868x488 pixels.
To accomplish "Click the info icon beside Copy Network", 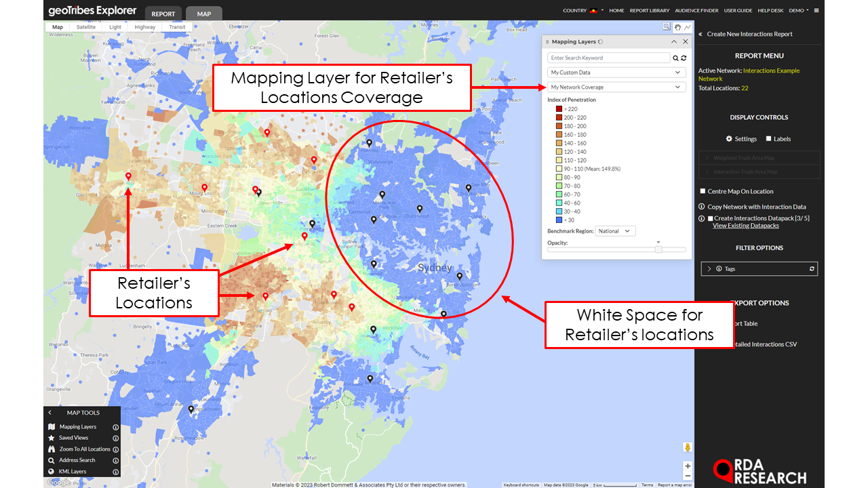I will [x=702, y=207].
